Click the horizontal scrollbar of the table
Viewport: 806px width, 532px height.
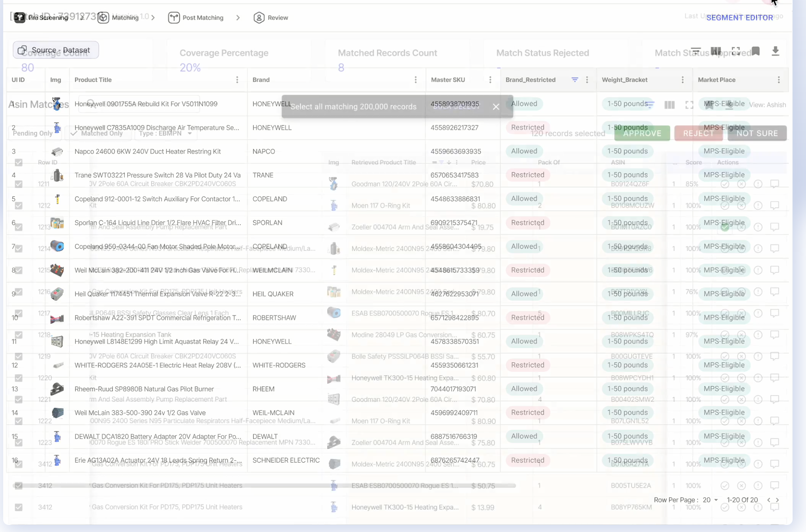click(x=264, y=485)
